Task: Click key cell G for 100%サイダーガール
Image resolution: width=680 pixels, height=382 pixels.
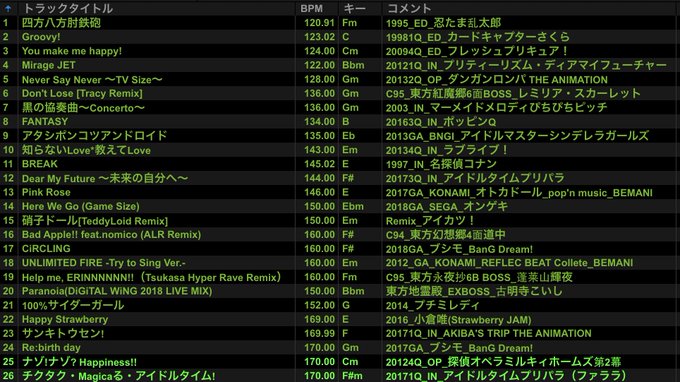Action: (x=346, y=305)
